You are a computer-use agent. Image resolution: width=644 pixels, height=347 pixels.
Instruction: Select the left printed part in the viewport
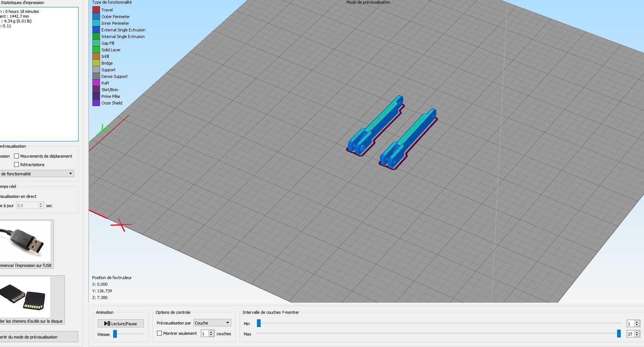click(x=375, y=126)
